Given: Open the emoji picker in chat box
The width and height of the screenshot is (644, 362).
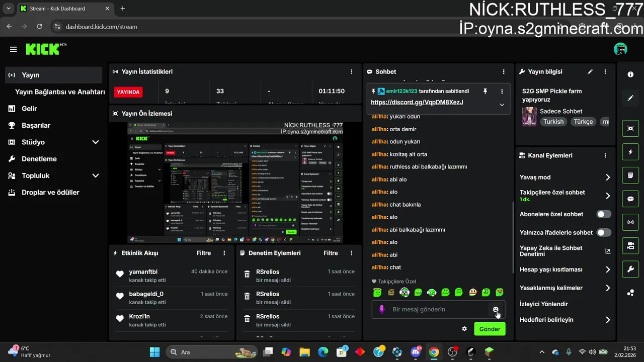Looking at the screenshot, I should [x=496, y=309].
